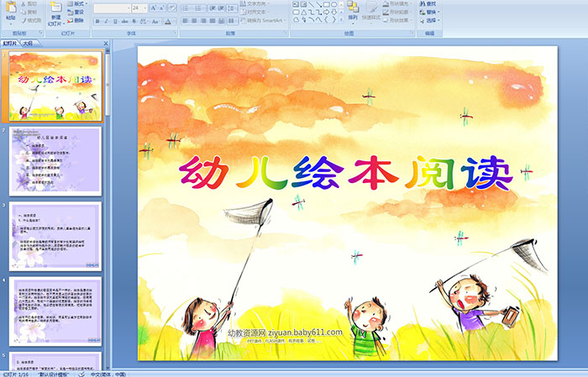
Task: Click Convert to SmartArt button
Action: point(264,20)
